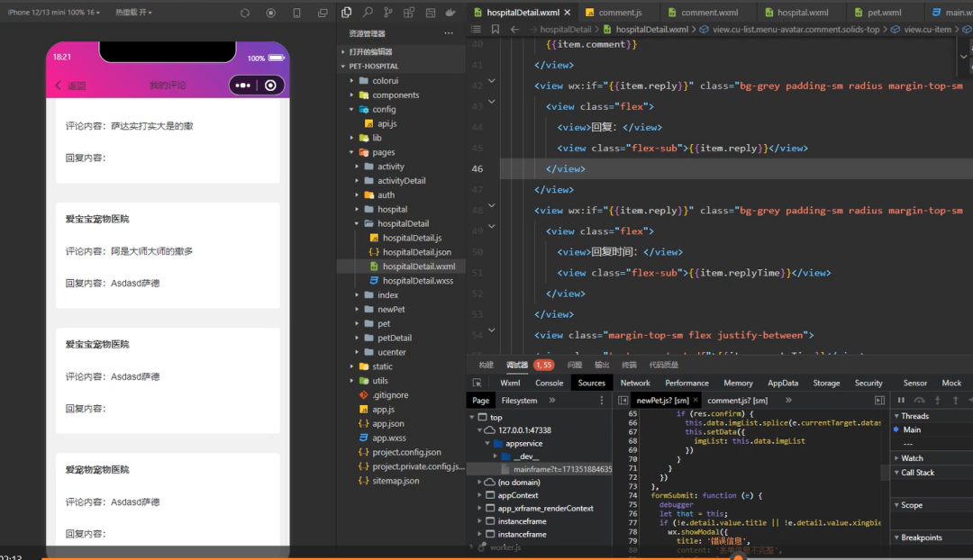Viewport: 973px width, 560px height.
Task: Close the hospitalDetail.wxml editor tab
Action: pos(568,13)
